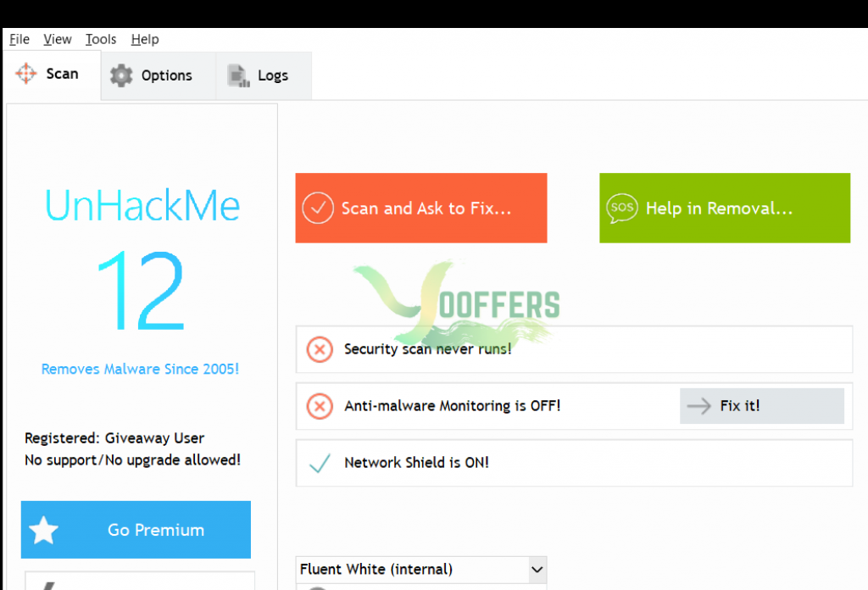The image size is (868, 590).
Task: Click the UnHackMe logo title
Action: click(x=142, y=206)
